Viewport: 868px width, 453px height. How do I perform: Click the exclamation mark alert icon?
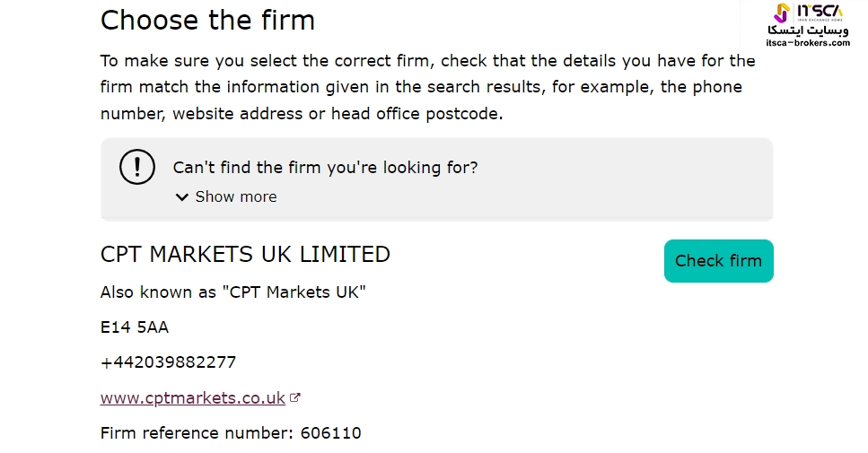[137, 167]
